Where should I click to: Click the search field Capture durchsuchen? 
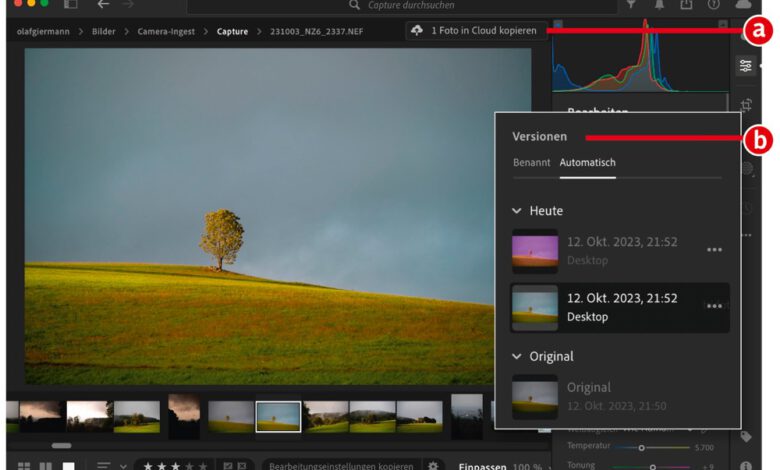click(x=402, y=5)
